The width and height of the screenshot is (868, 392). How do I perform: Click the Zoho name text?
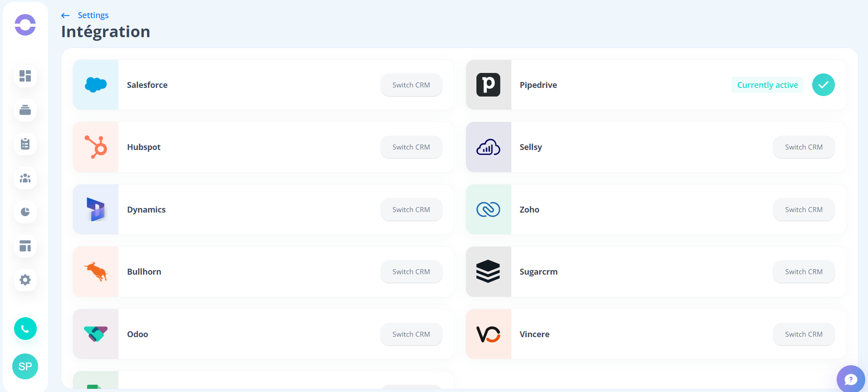click(530, 209)
